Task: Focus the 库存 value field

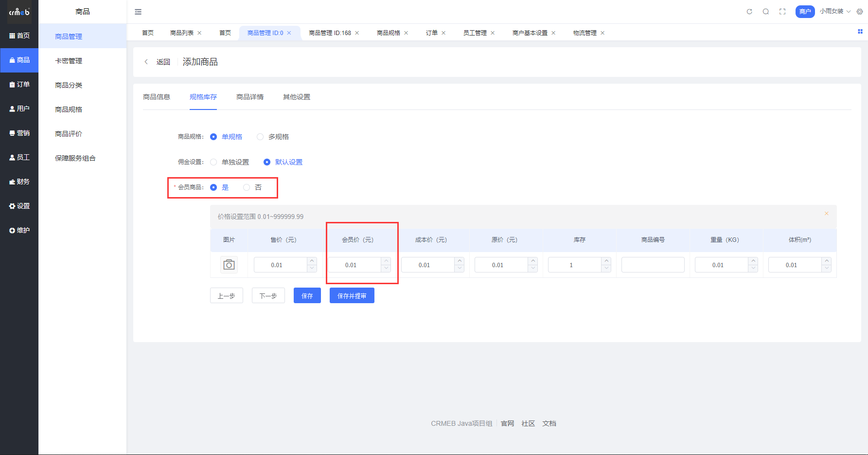Action: [x=575, y=265]
